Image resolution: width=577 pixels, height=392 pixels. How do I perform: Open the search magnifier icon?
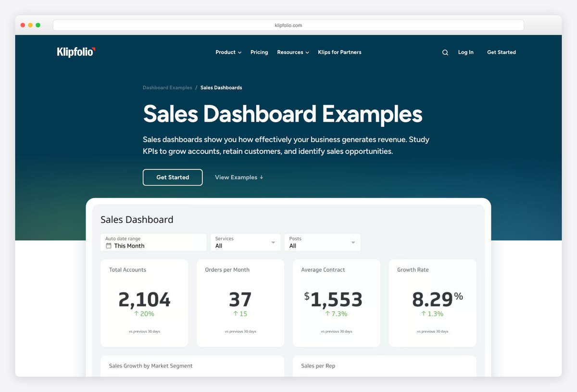tap(445, 52)
